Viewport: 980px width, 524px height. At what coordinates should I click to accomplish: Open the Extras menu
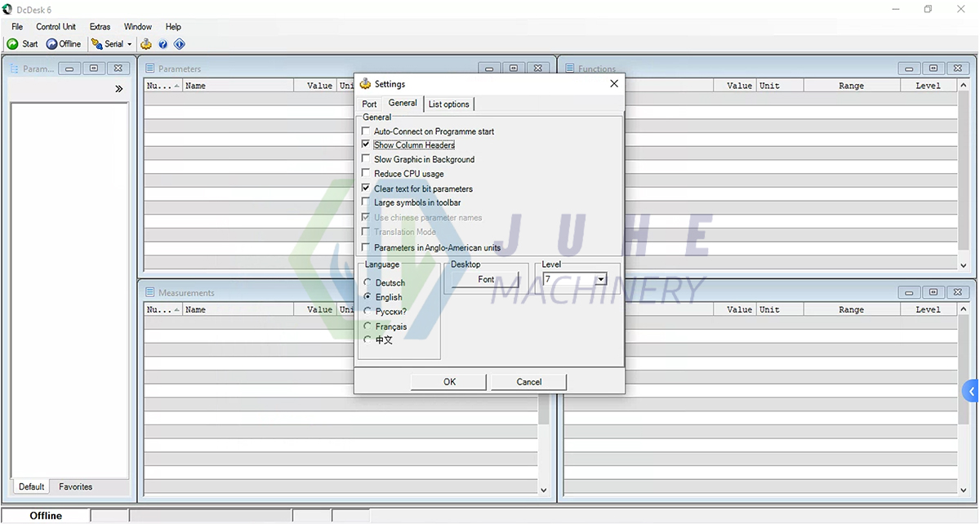pos(99,26)
